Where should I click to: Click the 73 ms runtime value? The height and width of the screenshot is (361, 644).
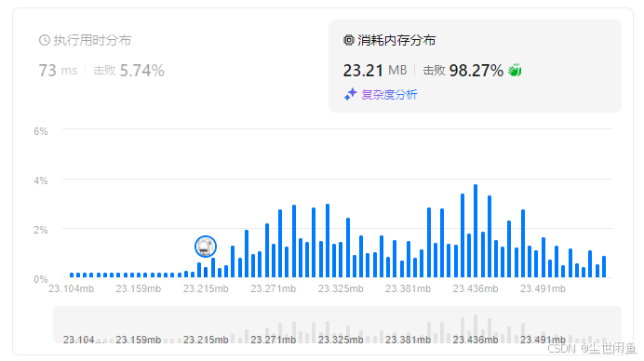pos(58,71)
